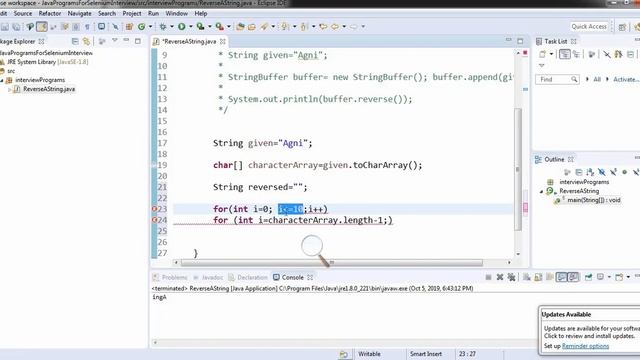Open the Navigate menu
Image resolution: width=640 pixels, height=360 pixels.
click(80, 13)
